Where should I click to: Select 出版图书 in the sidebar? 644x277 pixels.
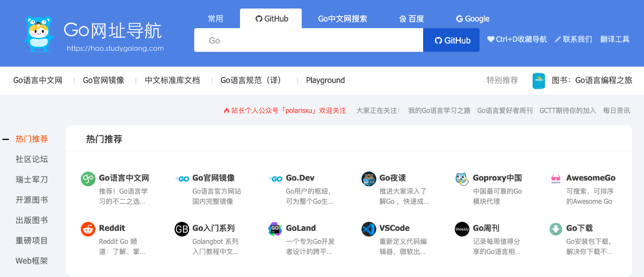click(x=32, y=220)
